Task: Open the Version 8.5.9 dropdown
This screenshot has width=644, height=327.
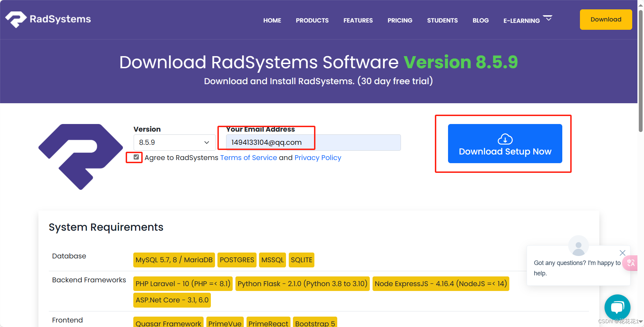Action: [175, 142]
